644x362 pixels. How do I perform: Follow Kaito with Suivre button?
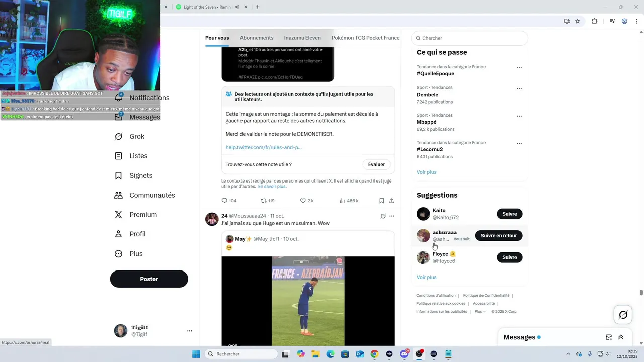(x=510, y=214)
